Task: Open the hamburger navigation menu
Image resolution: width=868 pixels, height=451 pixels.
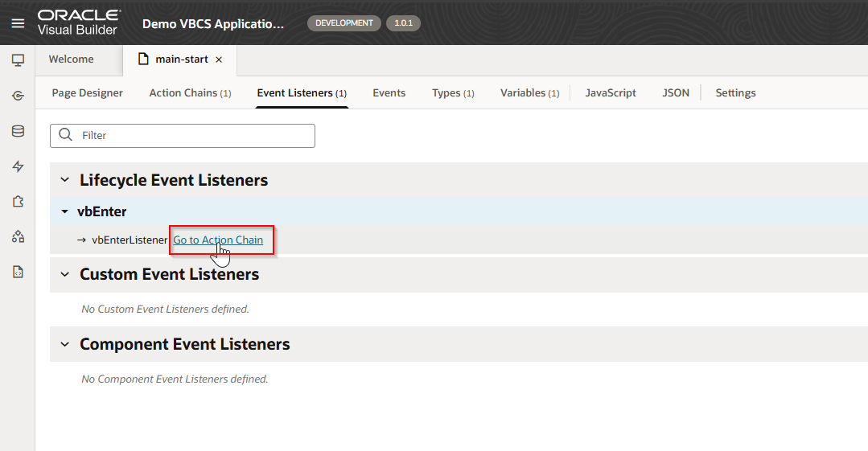Action: (x=18, y=23)
